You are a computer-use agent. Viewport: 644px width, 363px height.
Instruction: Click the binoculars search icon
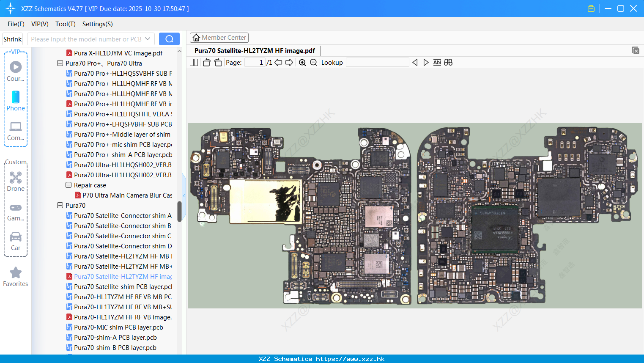click(448, 63)
